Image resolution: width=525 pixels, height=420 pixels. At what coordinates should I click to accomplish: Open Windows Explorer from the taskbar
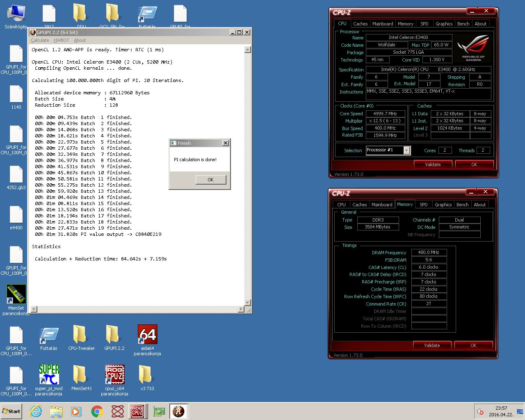coord(56,411)
